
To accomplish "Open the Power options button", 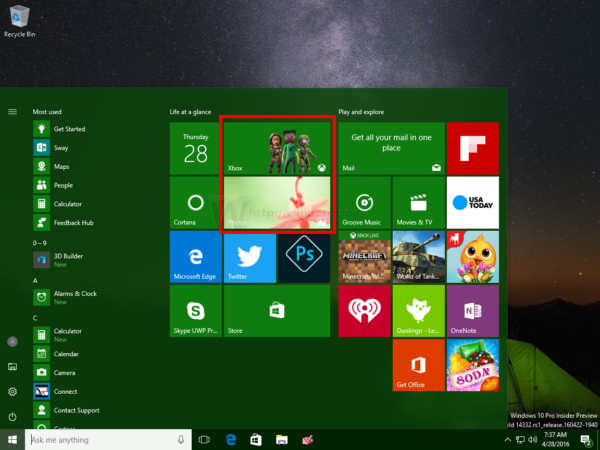I will [12, 415].
